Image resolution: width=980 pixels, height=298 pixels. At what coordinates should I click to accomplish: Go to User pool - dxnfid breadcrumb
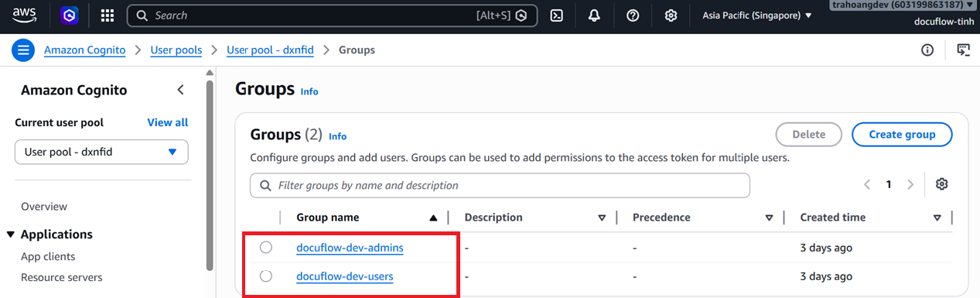click(x=270, y=50)
